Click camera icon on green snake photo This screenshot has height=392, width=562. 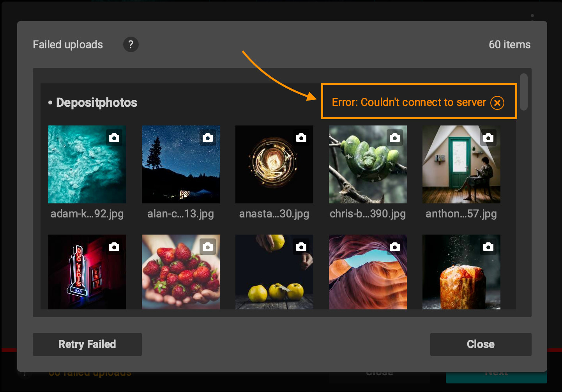point(395,138)
